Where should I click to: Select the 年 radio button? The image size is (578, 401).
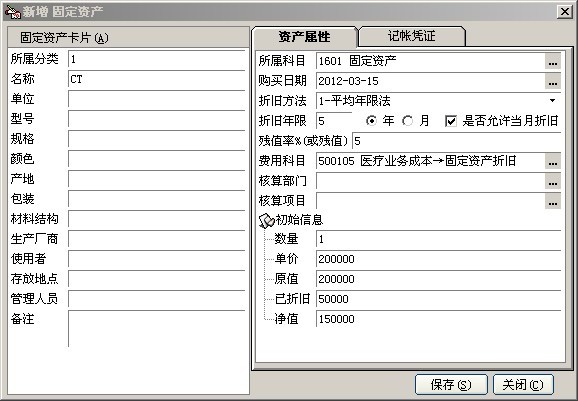(372, 121)
